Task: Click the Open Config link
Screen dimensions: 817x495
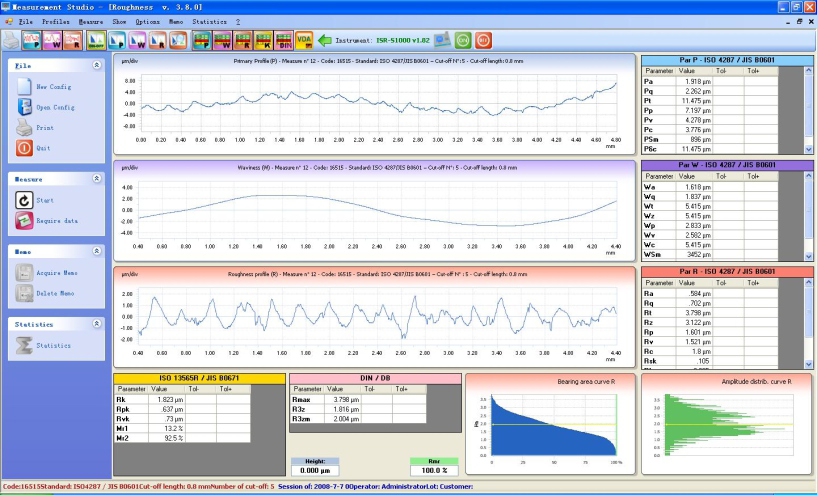Action: coord(55,107)
